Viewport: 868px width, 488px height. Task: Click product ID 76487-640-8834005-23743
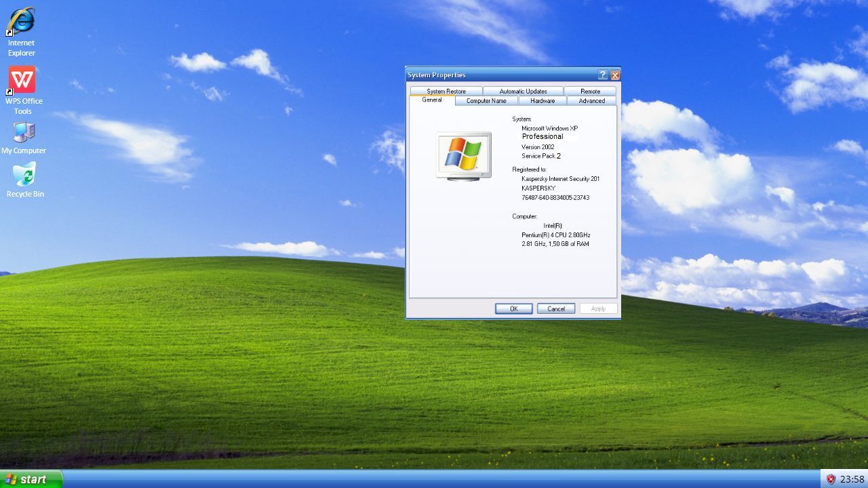tap(555, 198)
